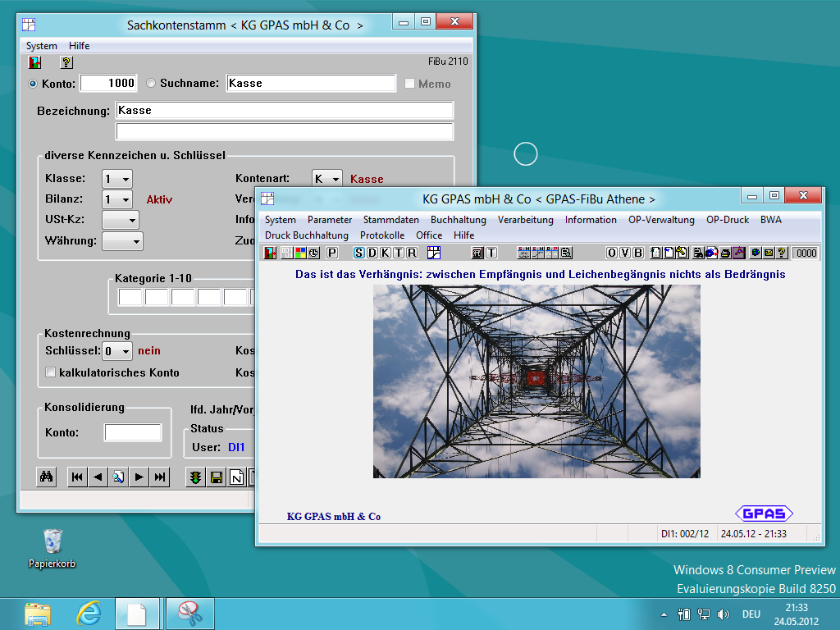Open the Buchhaltung menu
This screenshot has height=630, width=840.
click(x=458, y=220)
